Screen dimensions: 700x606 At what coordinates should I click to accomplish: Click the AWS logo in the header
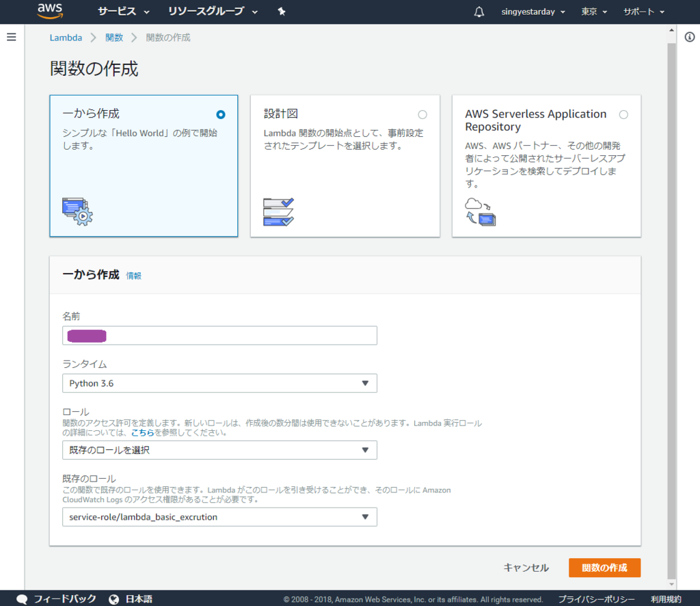coord(50,11)
